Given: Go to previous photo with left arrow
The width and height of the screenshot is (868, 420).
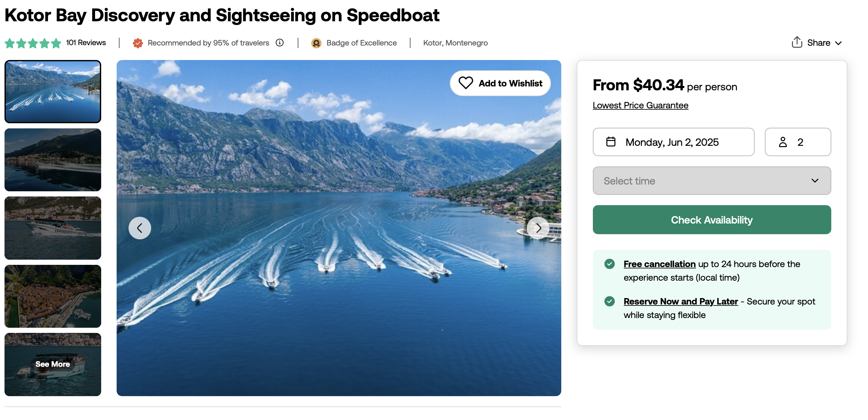Looking at the screenshot, I should (140, 228).
